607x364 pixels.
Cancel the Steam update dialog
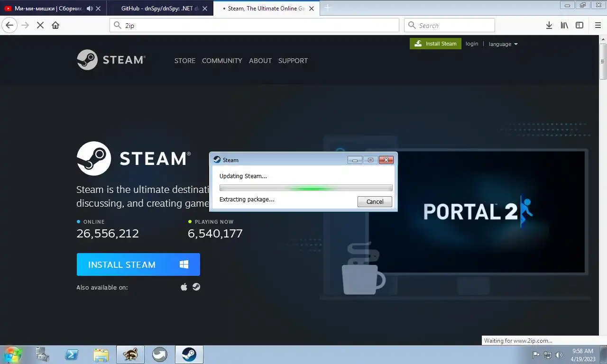point(375,201)
